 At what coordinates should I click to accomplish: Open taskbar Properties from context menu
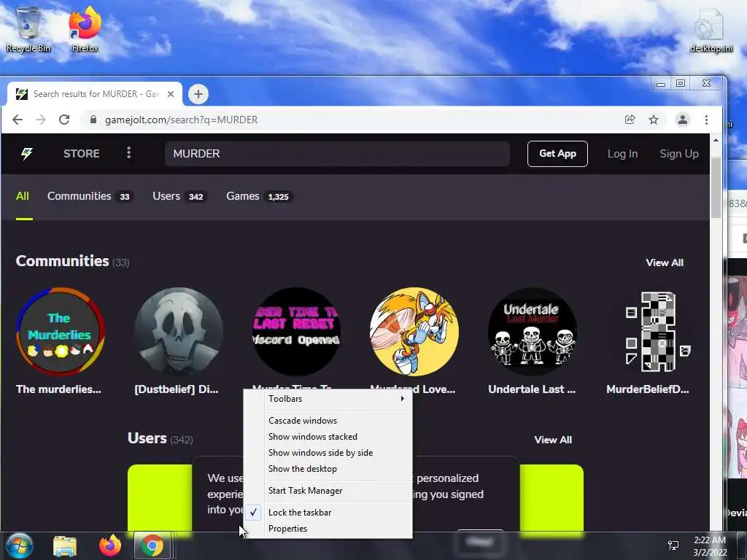point(328,529)
